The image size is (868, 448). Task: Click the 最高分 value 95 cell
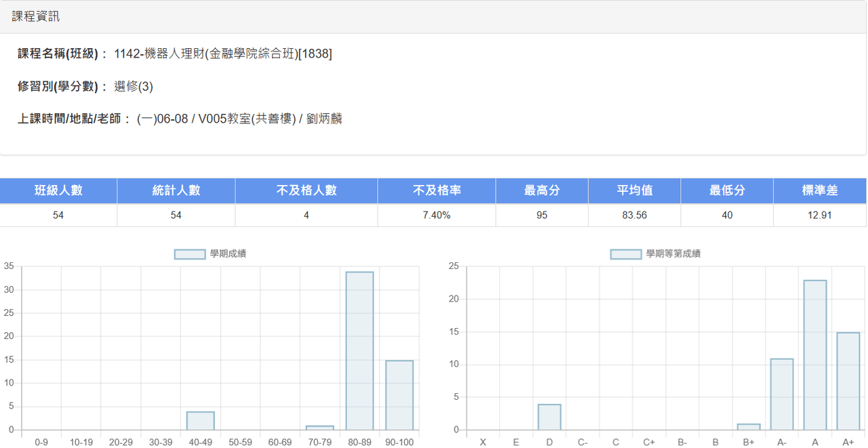point(542,216)
